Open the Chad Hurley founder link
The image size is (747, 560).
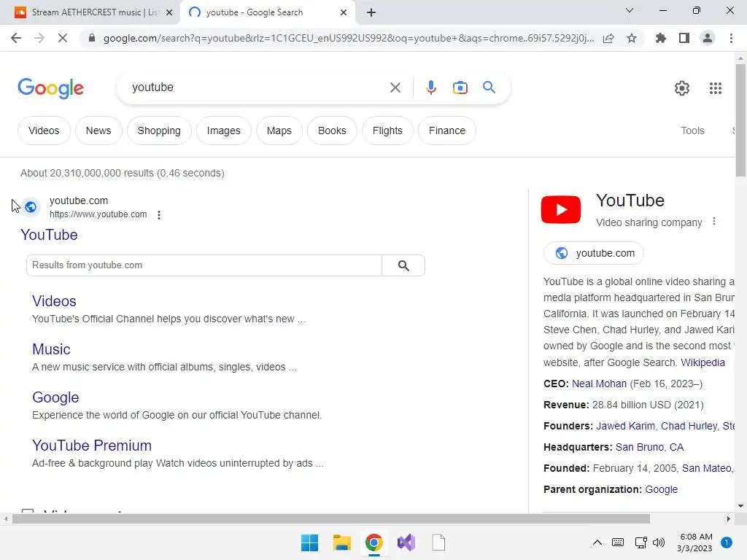click(689, 426)
